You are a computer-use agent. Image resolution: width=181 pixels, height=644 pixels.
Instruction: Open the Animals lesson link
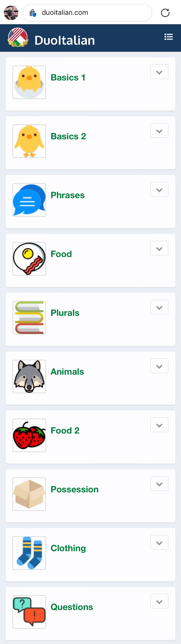click(67, 372)
